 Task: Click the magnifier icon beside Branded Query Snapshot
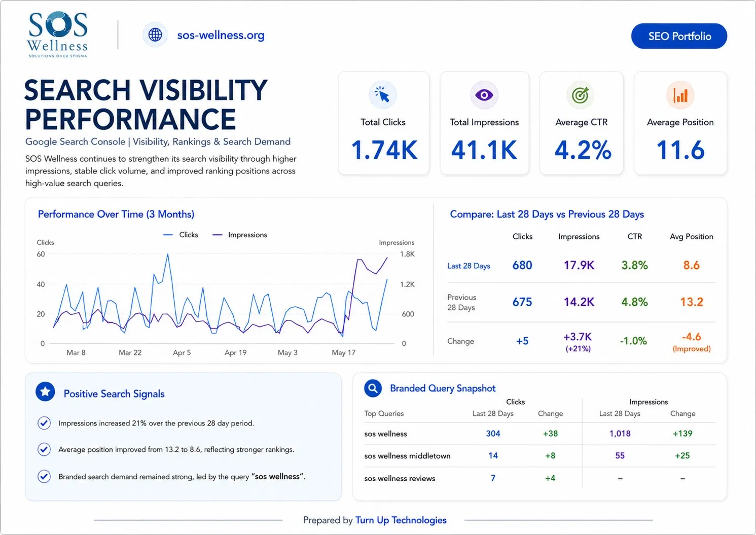[373, 388]
